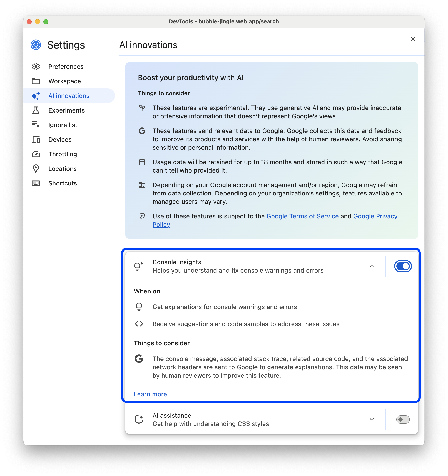The height and width of the screenshot is (476, 448).
Task: Open the Google Terms of Service link
Action: [x=302, y=216]
